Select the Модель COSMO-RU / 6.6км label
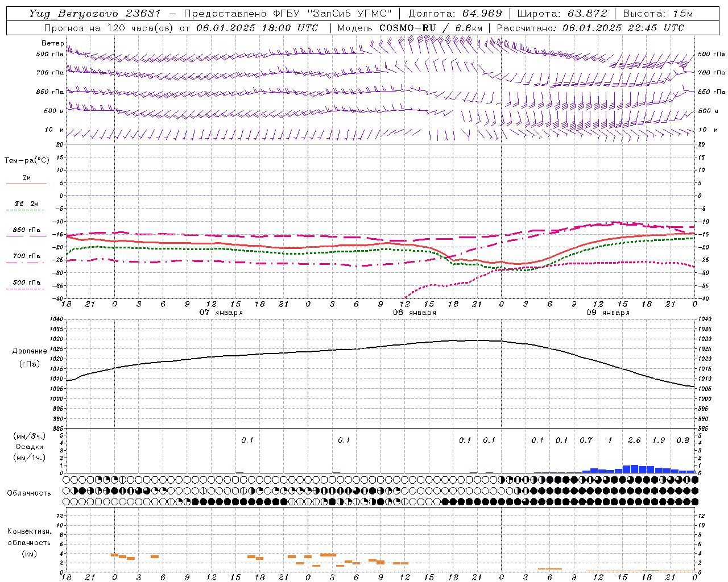 [x=410, y=28]
